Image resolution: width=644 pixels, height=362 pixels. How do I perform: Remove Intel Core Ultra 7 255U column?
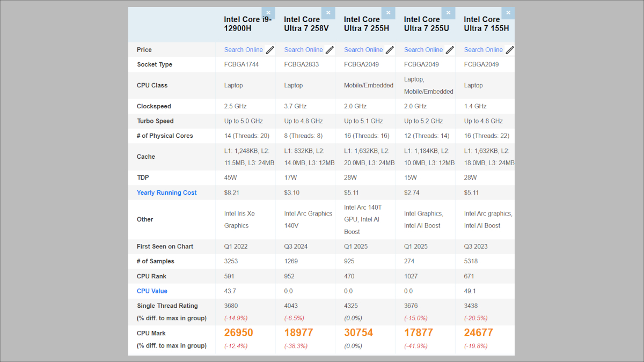[448, 12]
